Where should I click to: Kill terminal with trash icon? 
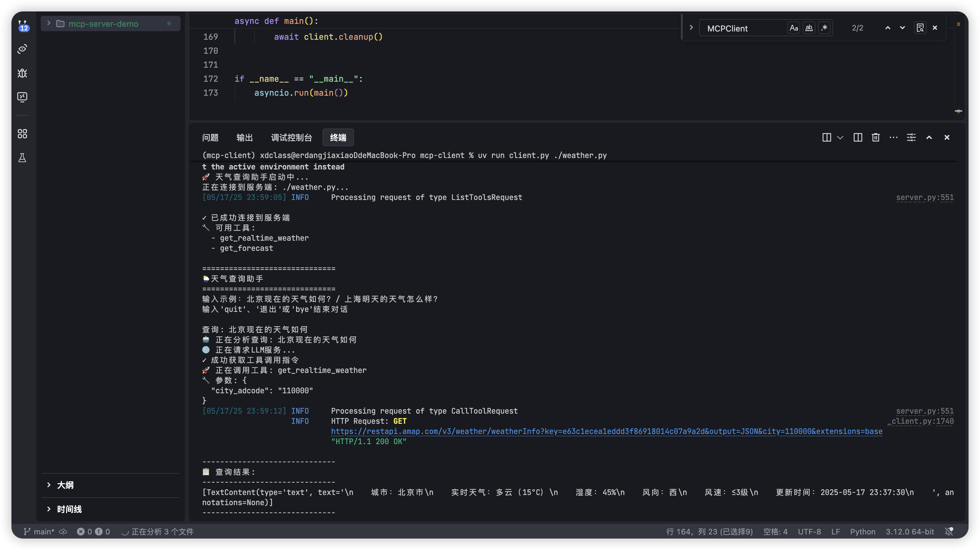(875, 137)
